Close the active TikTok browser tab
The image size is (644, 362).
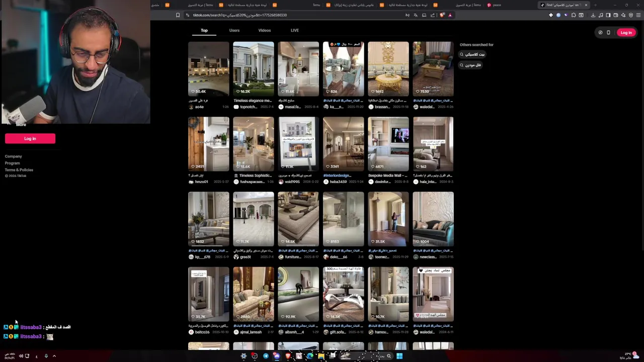click(x=586, y=5)
